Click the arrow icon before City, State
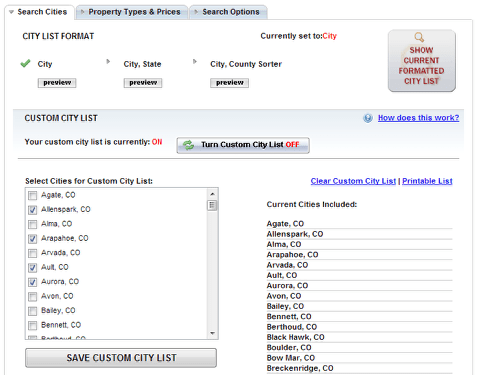Image resolution: width=480 pixels, height=375 pixels. pos(108,61)
